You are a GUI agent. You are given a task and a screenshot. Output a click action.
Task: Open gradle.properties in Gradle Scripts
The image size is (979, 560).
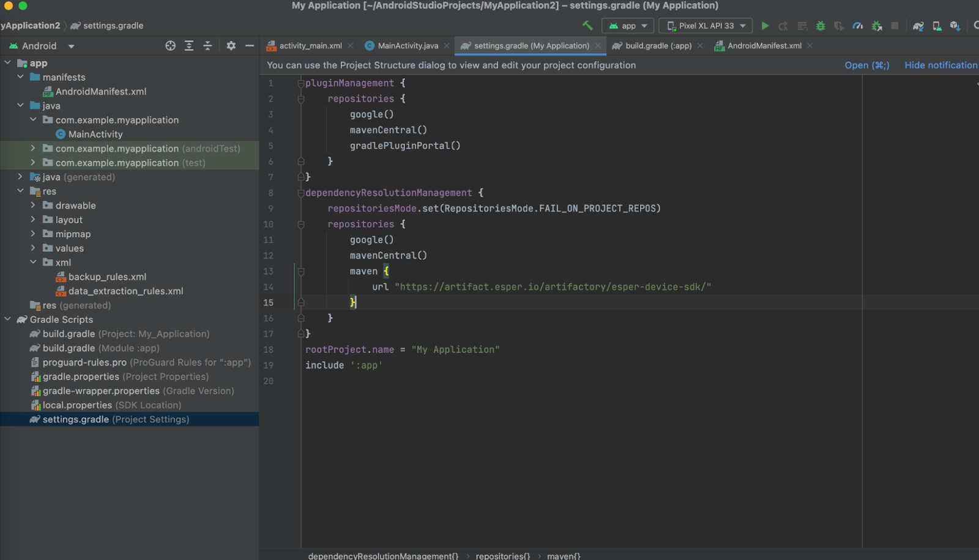(x=81, y=377)
